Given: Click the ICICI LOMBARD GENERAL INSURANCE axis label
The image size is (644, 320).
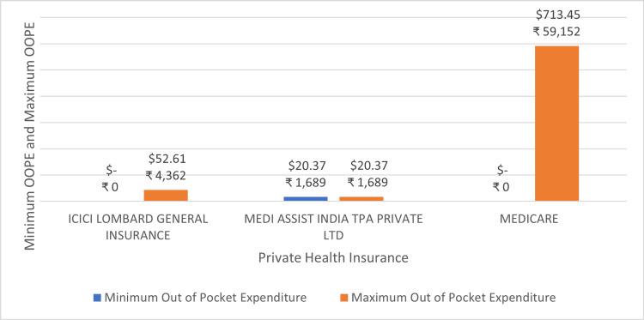Looking at the screenshot, I should 138,226.
